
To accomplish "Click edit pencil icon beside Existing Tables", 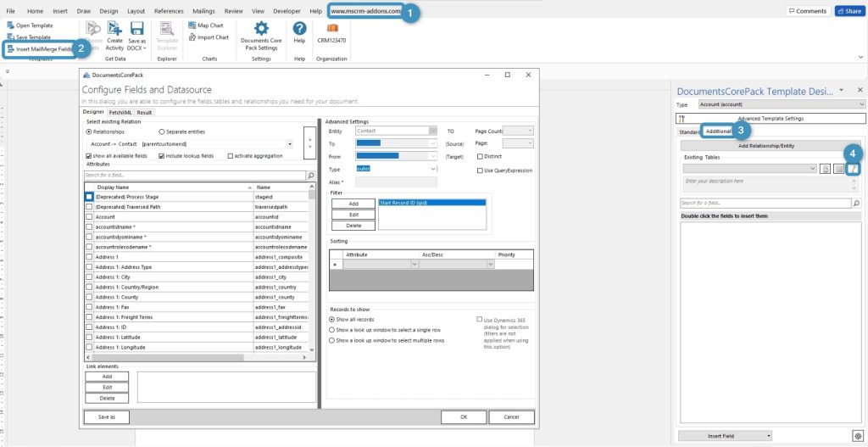I will (854, 169).
